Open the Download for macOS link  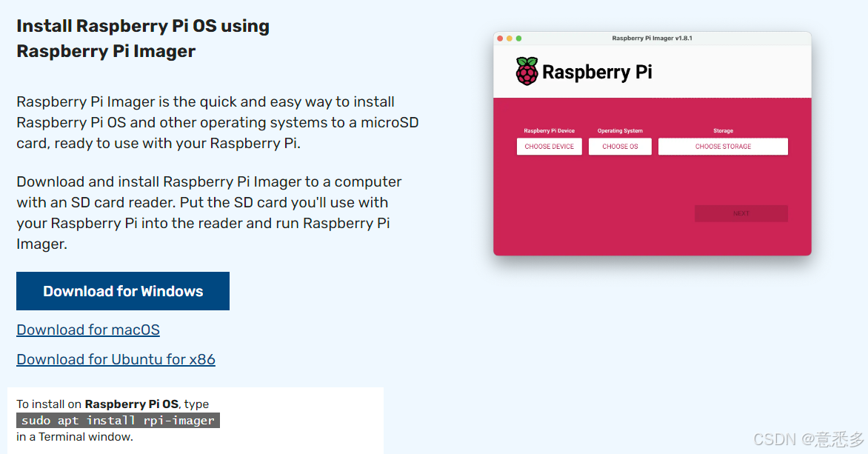tap(88, 330)
